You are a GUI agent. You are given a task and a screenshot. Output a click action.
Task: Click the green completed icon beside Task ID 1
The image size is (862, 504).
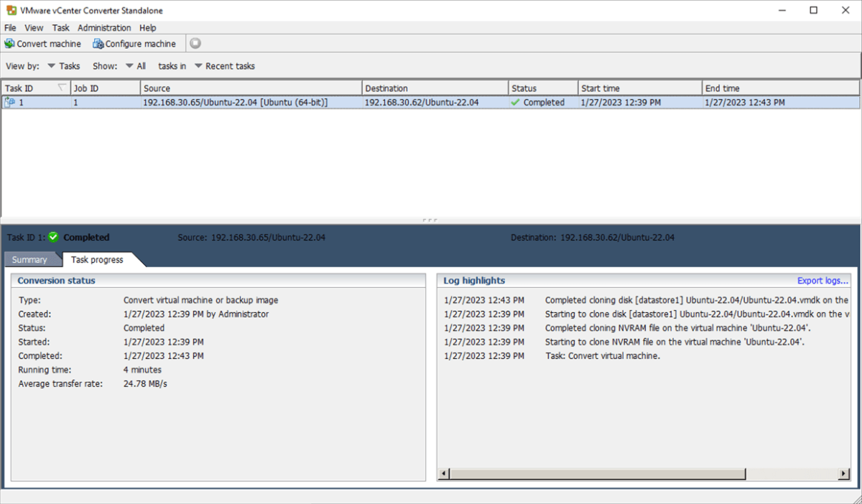tap(53, 238)
